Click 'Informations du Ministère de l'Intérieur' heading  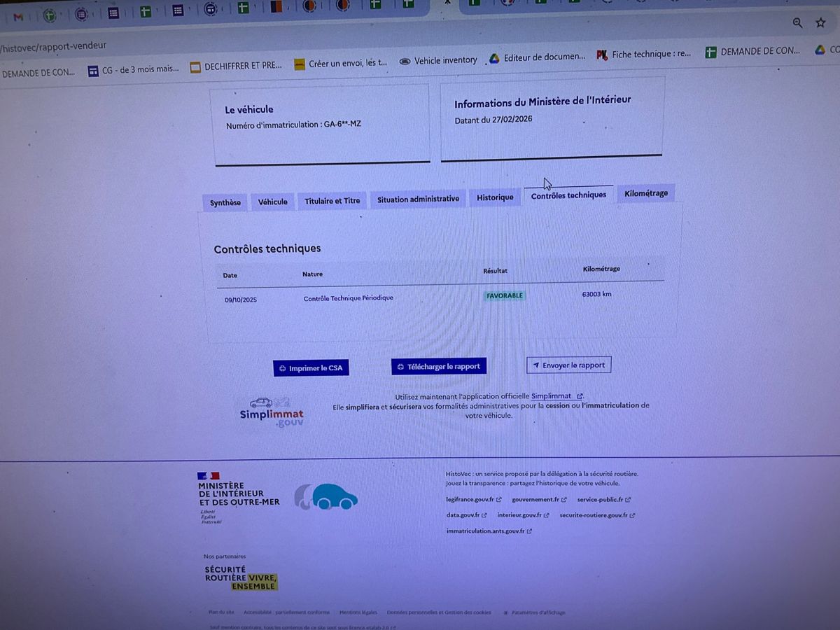(542, 101)
